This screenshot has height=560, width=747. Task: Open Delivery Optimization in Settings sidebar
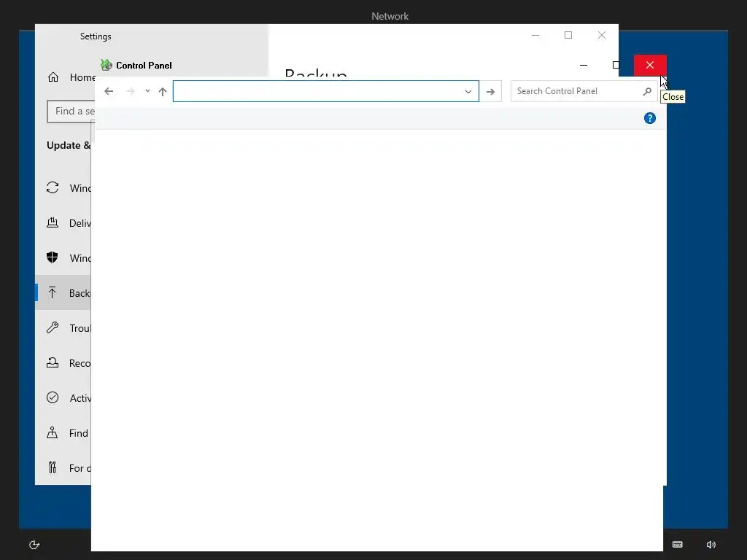[x=64, y=223]
